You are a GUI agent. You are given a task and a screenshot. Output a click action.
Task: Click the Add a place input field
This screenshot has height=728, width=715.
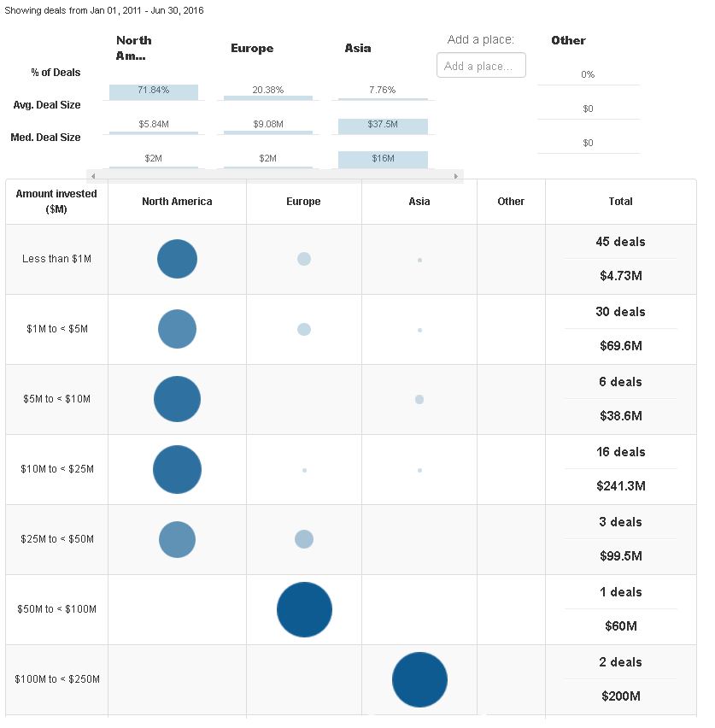pyautogui.click(x=481, y=66)
